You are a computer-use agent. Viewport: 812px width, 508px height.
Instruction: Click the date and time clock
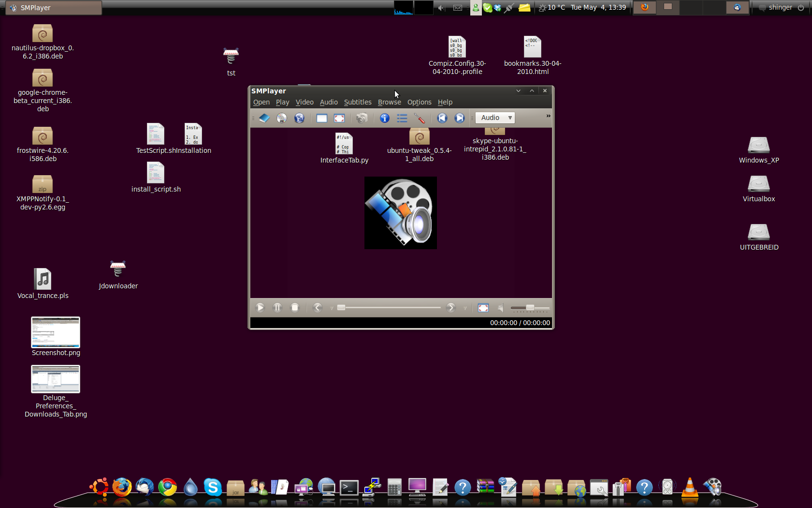coord(598,8)
